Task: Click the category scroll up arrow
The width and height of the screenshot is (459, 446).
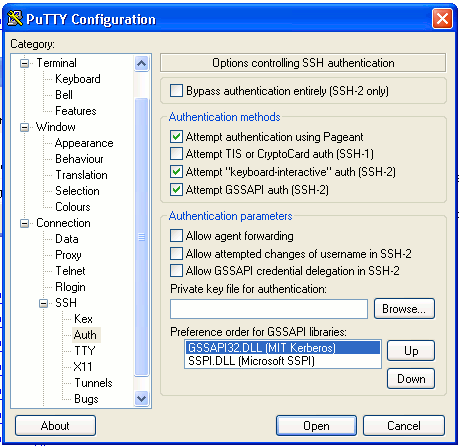Action: (x=141, y=63)
